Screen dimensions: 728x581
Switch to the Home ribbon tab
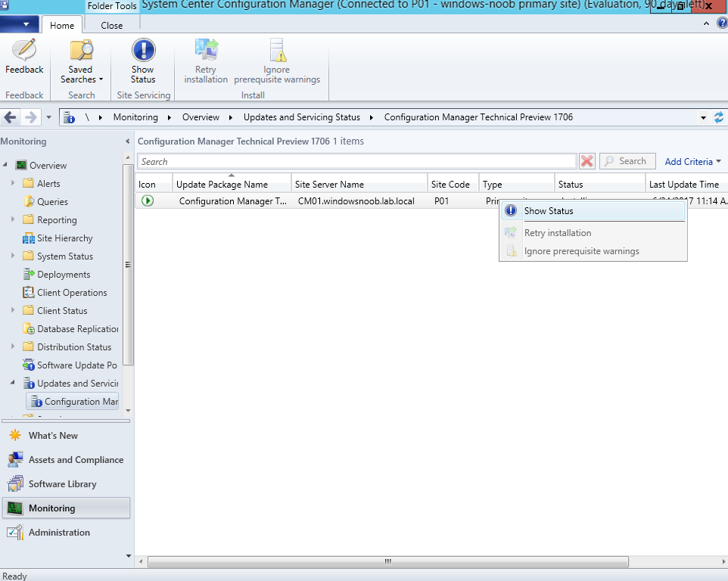click(62, 26)
